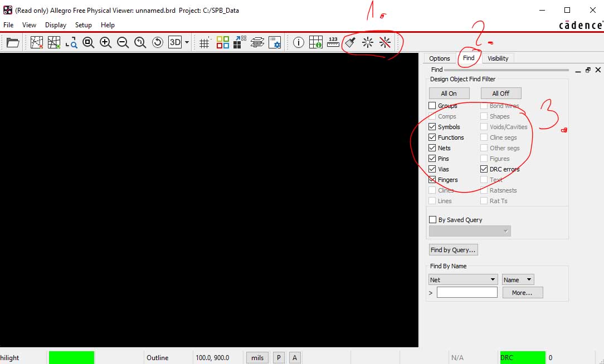The width and height of the screenshot is (604, 364).
Task: Click the Find By Name text field
Action: point(467,292)
